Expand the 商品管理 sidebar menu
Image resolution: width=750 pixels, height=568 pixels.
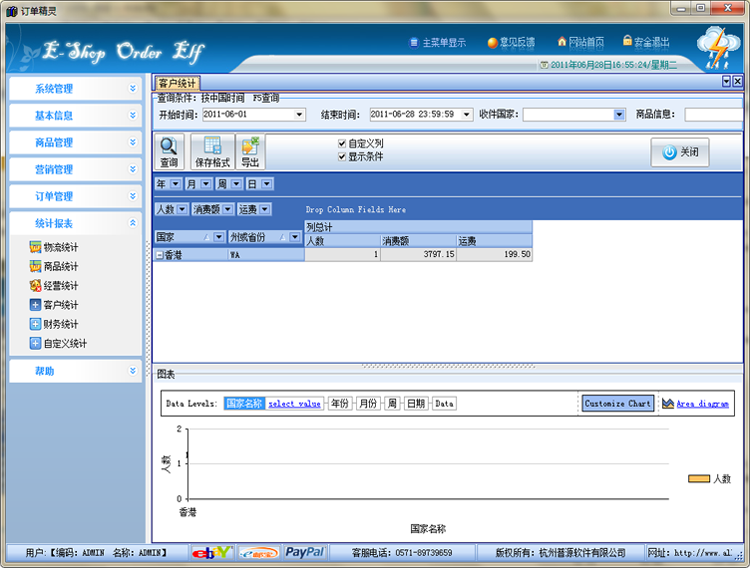click(76, 142)
